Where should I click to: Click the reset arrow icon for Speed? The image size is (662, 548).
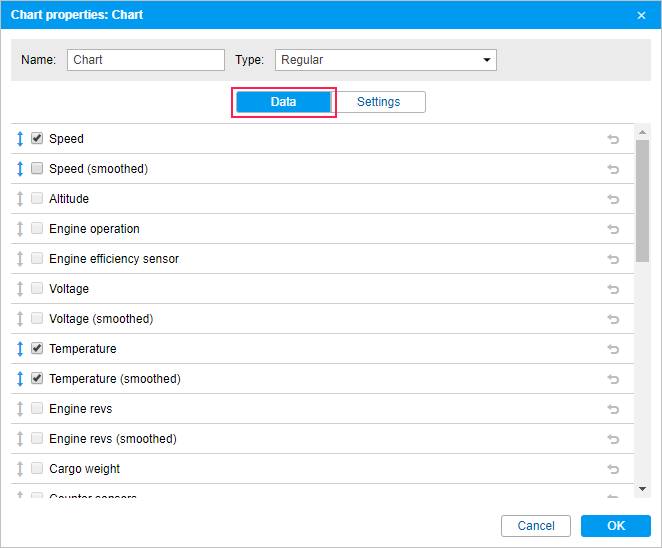point(613,139)
